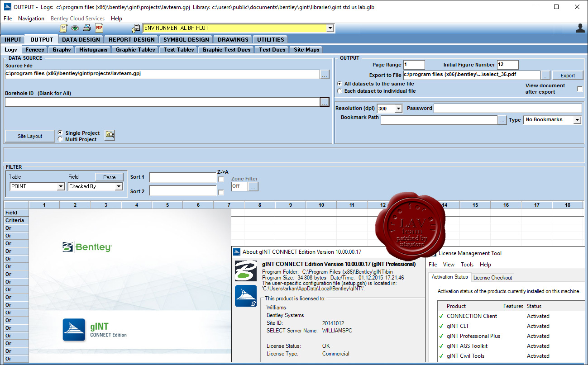Image resolution: width=588 pixels, height=365 pixels.
Task: Click green checkmark beside CONNECTION Client
Action: tap(441, 316)
